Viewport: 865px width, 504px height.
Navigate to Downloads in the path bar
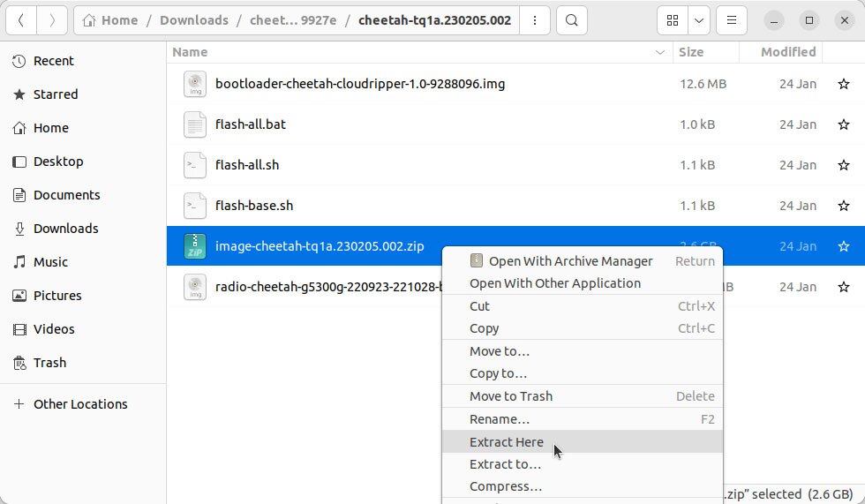[x=193, y=20]
